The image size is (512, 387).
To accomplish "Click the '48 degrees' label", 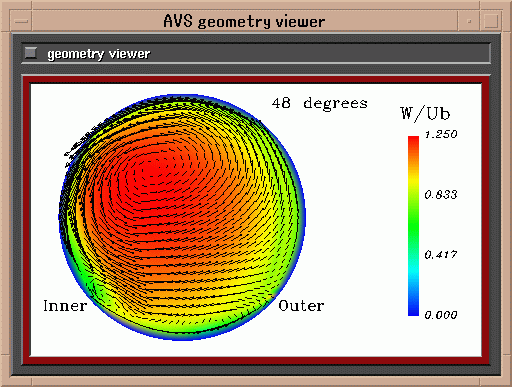I will click(x=319, y=103).
